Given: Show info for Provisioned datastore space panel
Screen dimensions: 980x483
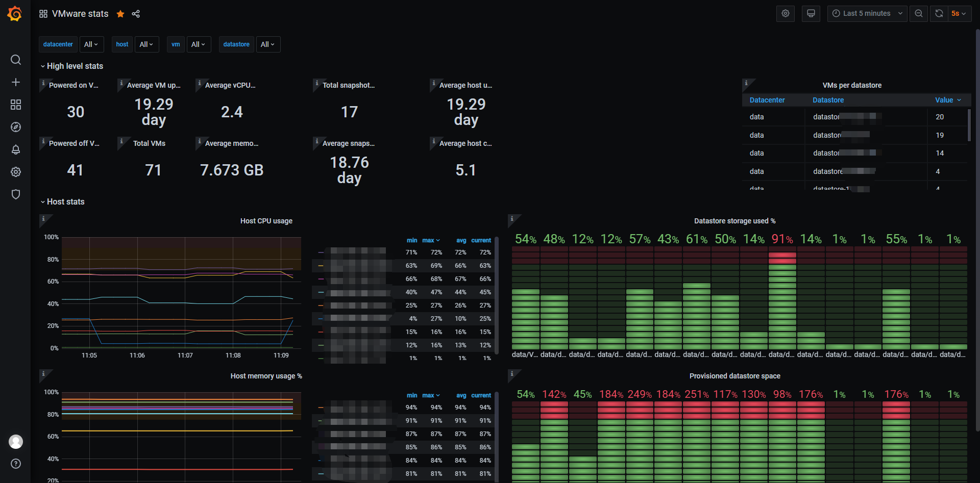Looking at the screenshot, I should pyautogui.click(x=511, y=373).
